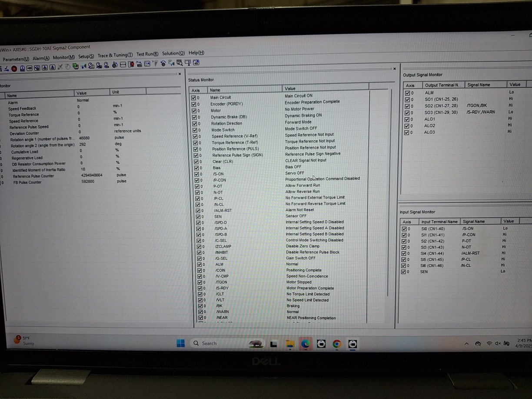Click the blue arrows toolbar icon beside red circle
The width and height of the screenshot is (532, 399).
(7, 68)
